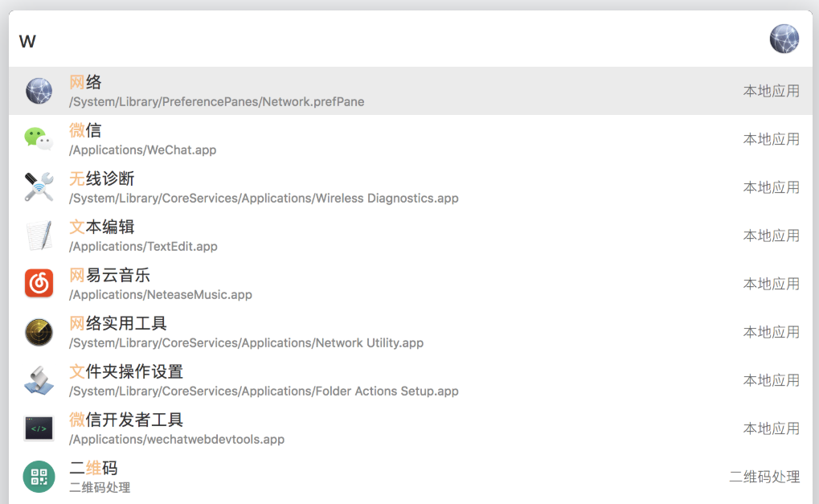Click the 二维码处理 subtitle under 二维码
The image size is (819, 504).
[100, 488]
